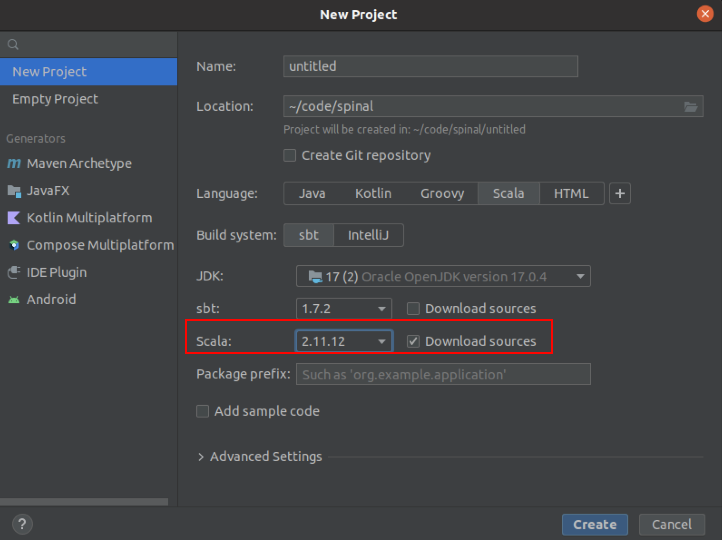Pick the Compose Multiplatform generator icon

[x=14, y=245]
